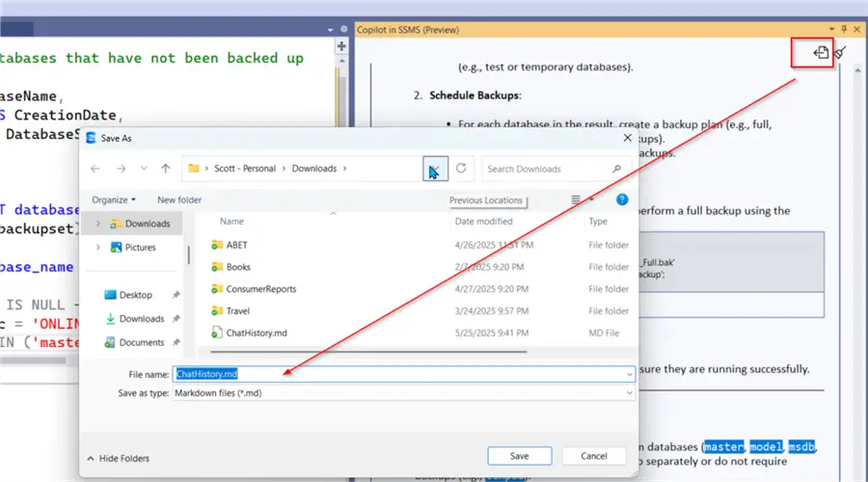
Task: Select Pictures in navigation tree
Action: tap(133, 248)
